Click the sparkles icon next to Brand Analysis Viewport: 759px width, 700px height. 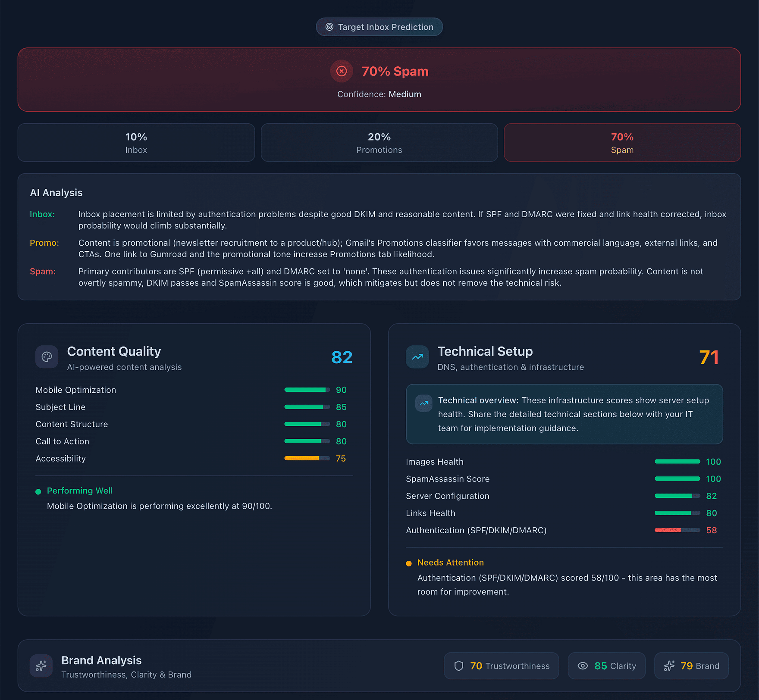coord(41,666)
